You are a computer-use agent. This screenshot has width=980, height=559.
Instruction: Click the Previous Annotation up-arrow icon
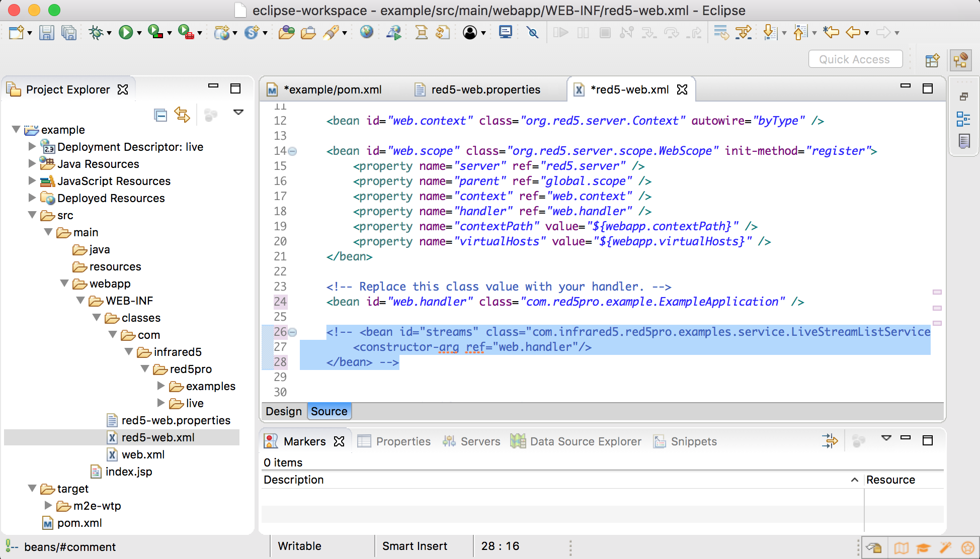coord(800,33)
